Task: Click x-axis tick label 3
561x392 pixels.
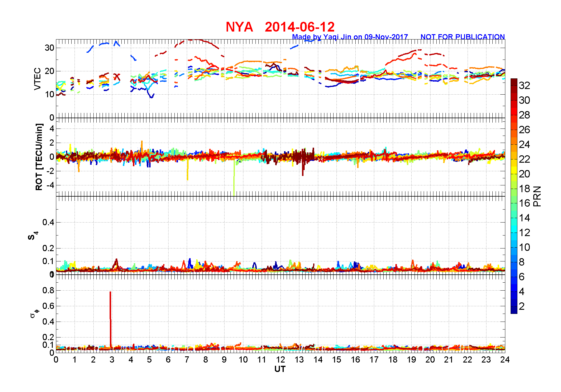Action: (x=112, y=360)
